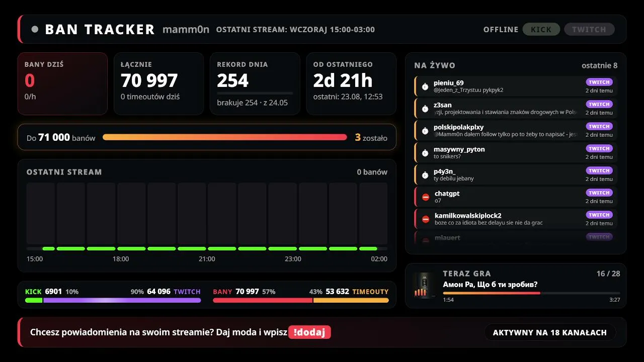Select the KICK platform pill in header
Viewport: 644px width, 362px height.
(541, 29)
